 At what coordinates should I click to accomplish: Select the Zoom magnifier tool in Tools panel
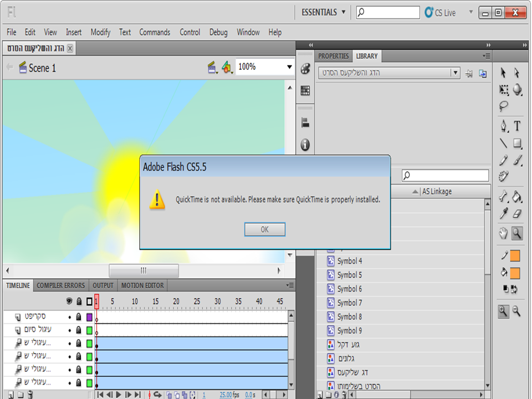517,233
